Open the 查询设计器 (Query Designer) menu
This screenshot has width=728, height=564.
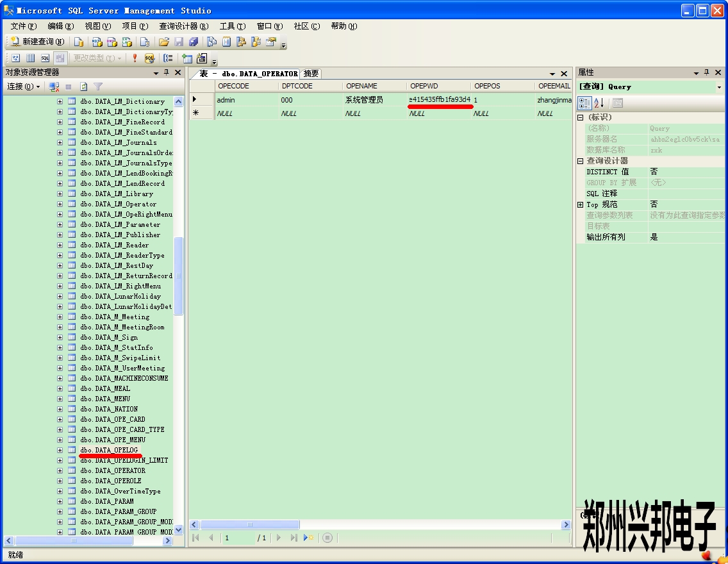183,26
